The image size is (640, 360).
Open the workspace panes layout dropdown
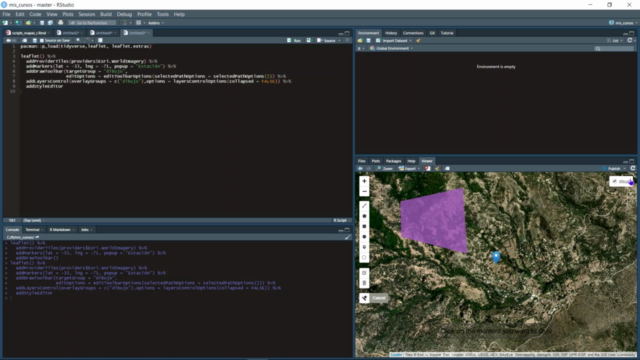(140, 23)
